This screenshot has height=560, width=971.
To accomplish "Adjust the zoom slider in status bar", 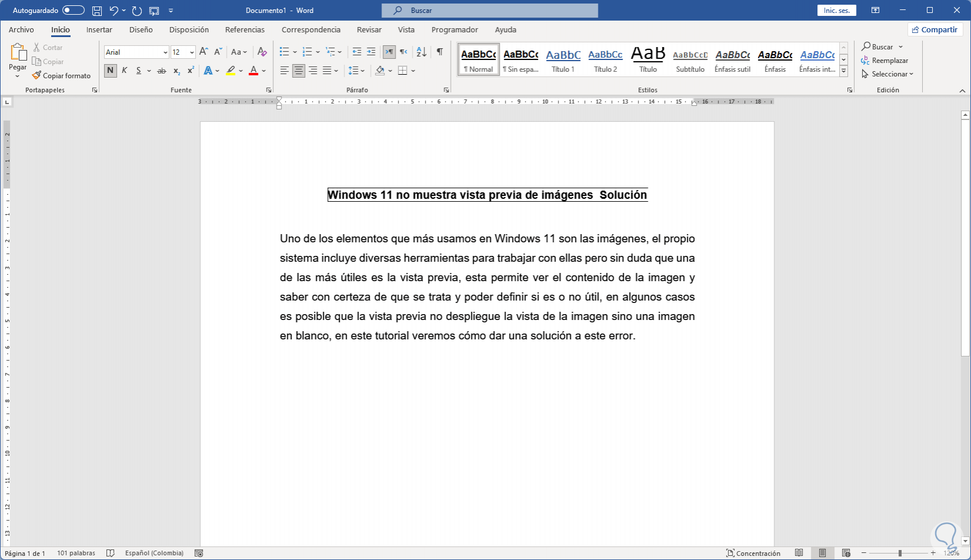I will pos(899,553).
